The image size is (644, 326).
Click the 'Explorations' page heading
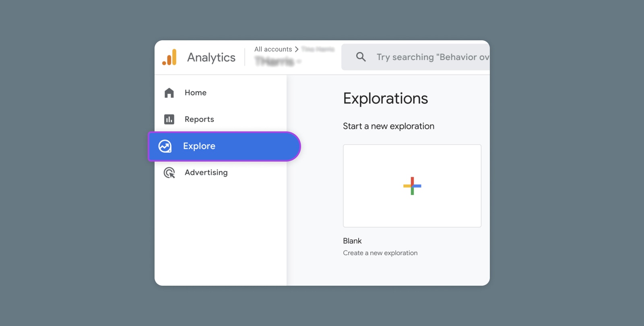tap(386, 98)
